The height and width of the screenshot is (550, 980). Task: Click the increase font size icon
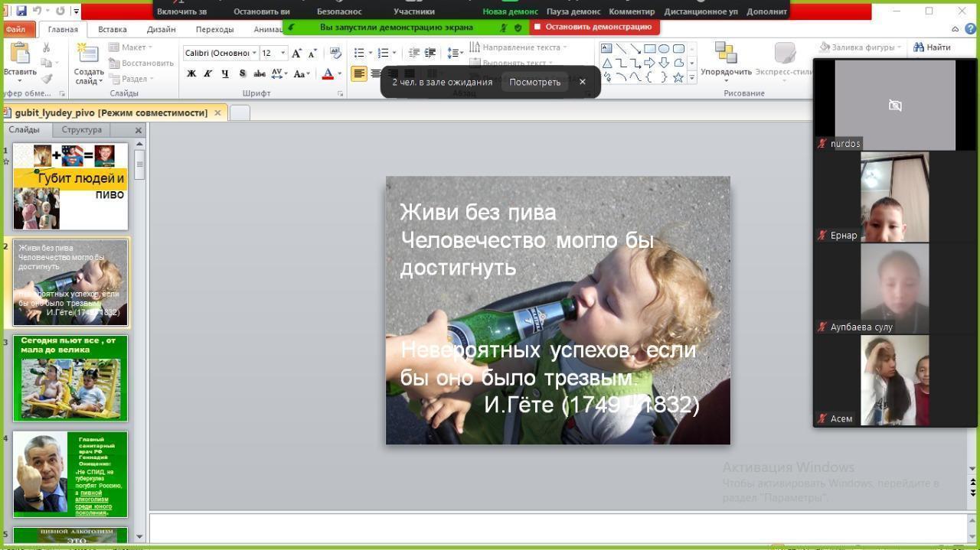click(x=296, y=53)
